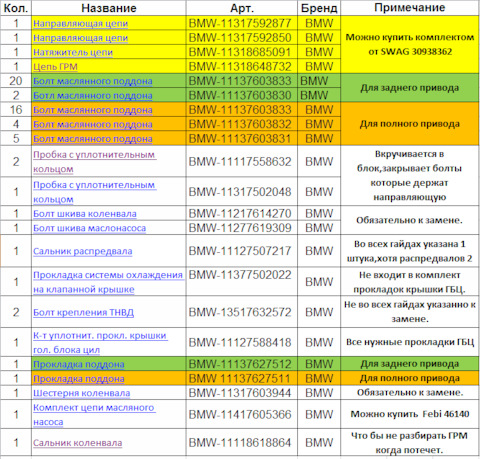Open the Натяжитель цепи link

(x=73, y=52)
